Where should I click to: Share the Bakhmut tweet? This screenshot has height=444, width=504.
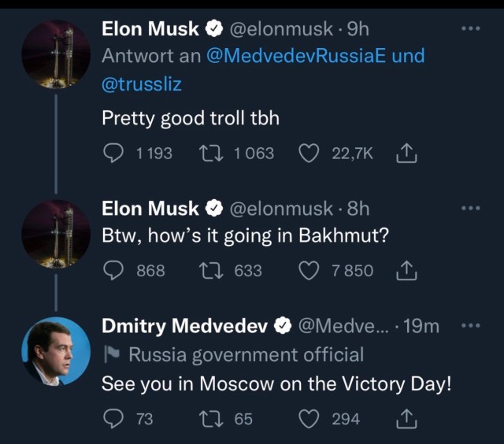(x=406, y=270)
